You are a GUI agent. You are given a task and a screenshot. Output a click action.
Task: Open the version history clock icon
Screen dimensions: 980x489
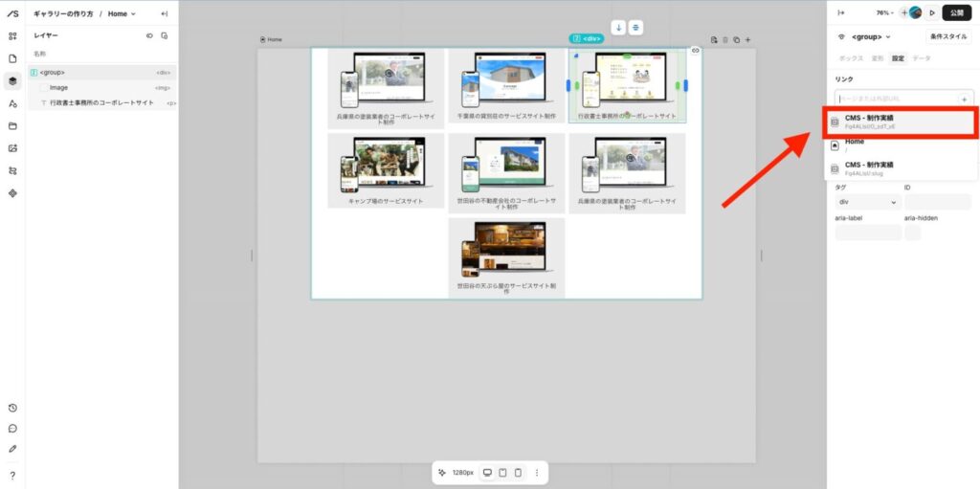12,408
